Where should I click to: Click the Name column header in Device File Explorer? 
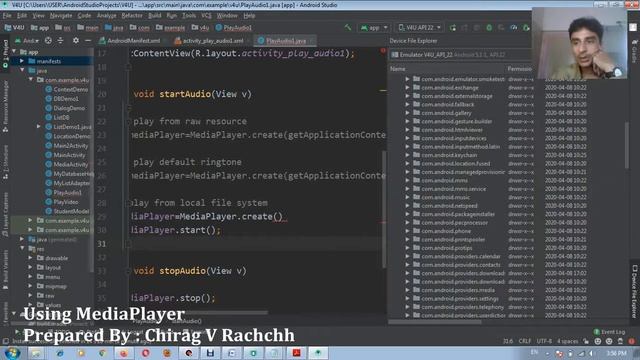[x=398, y=69]
